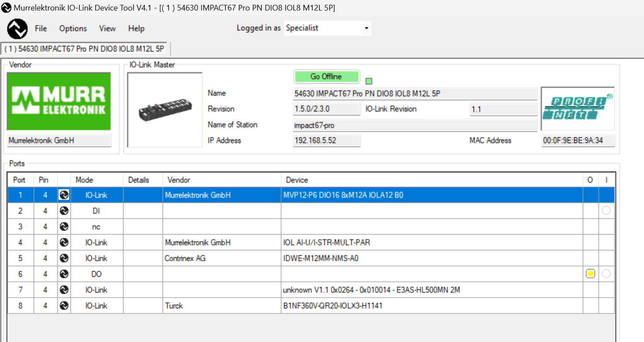Click the Mode column header
Viewport: 644px width, 342px height.
96,180
